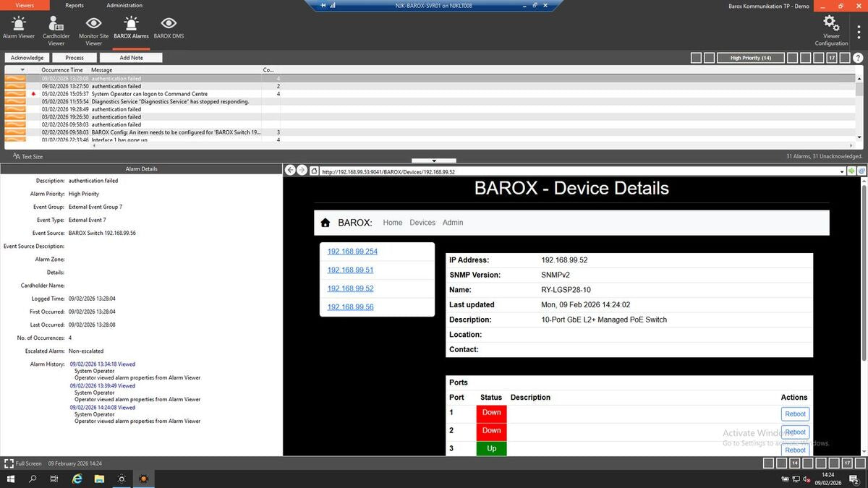Click the green go arrow icon

(852, 171)
